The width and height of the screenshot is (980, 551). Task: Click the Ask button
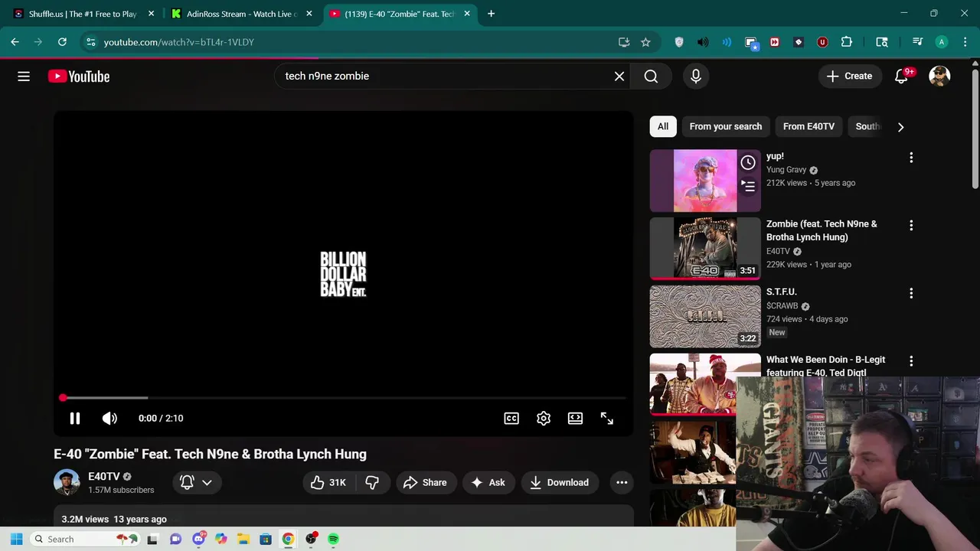point(488,483)
